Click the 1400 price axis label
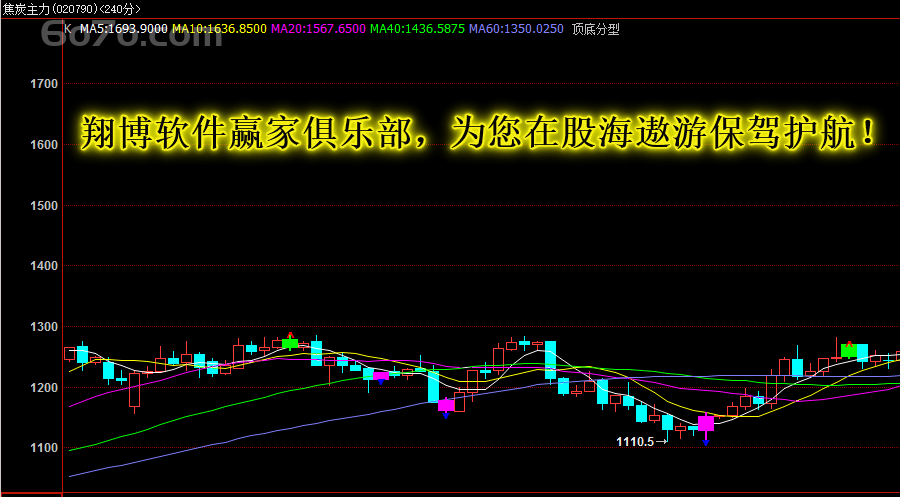This screenshot has height=497, width=900. (x=44, y=266)
